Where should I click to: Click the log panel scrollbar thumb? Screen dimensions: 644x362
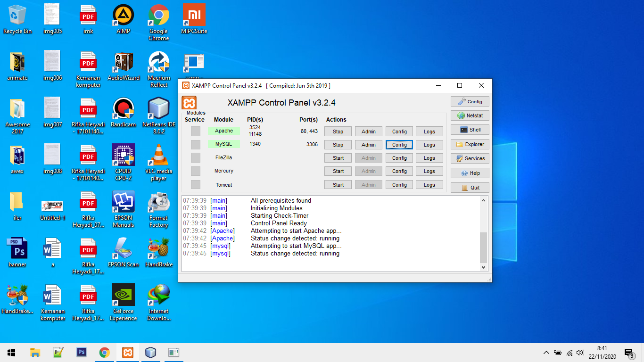[483, 247]
